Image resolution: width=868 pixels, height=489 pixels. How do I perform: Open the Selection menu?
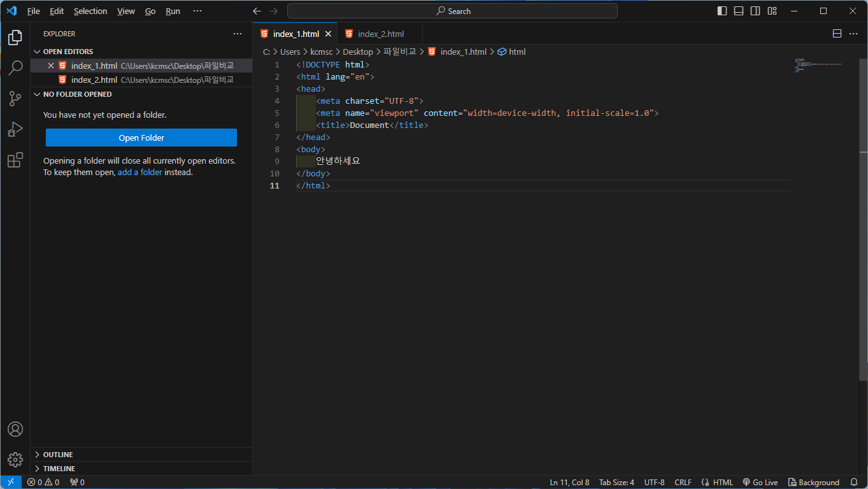click(x=90, y=11)
